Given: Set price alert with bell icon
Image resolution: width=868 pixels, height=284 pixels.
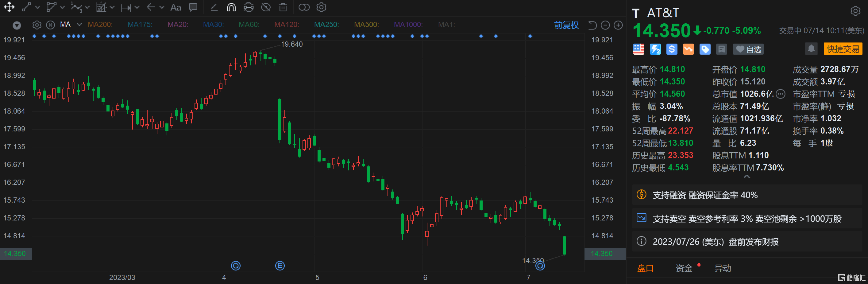Looking at the screenshot, I should (811, 49).
